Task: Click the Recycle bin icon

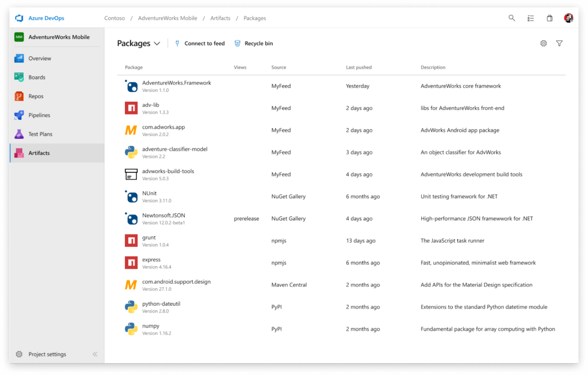Action: coord(238,43)
